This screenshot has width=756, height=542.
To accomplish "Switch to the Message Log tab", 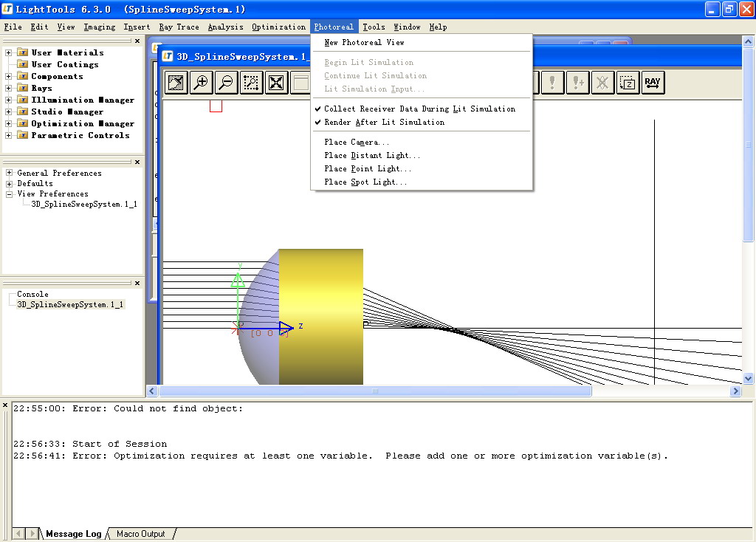I will (x=73, y=534).
